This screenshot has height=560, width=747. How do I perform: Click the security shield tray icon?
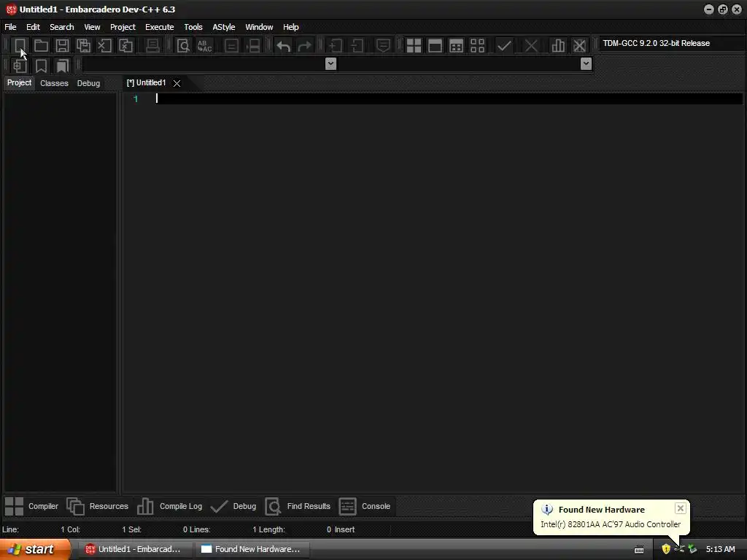(x=665, y=549)
